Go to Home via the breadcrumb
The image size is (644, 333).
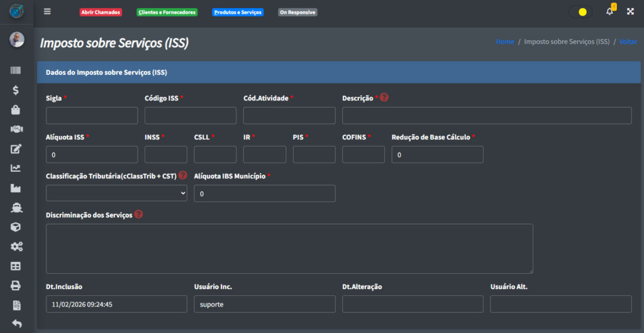(504, 42)
